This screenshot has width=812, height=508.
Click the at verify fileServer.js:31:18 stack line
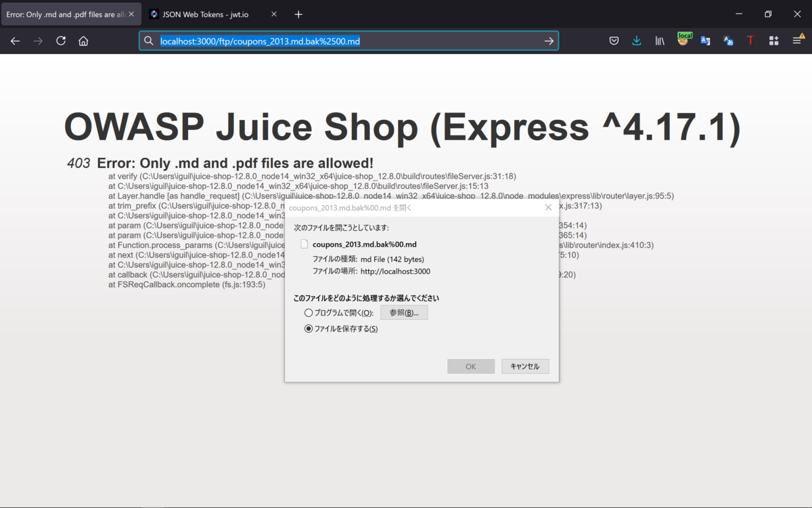(x=312, y=176)
